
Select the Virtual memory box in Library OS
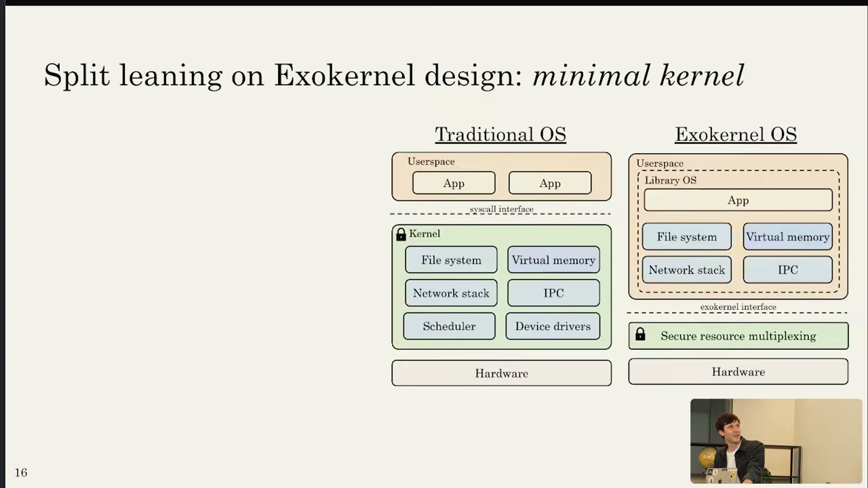click(x=788, y=237)
